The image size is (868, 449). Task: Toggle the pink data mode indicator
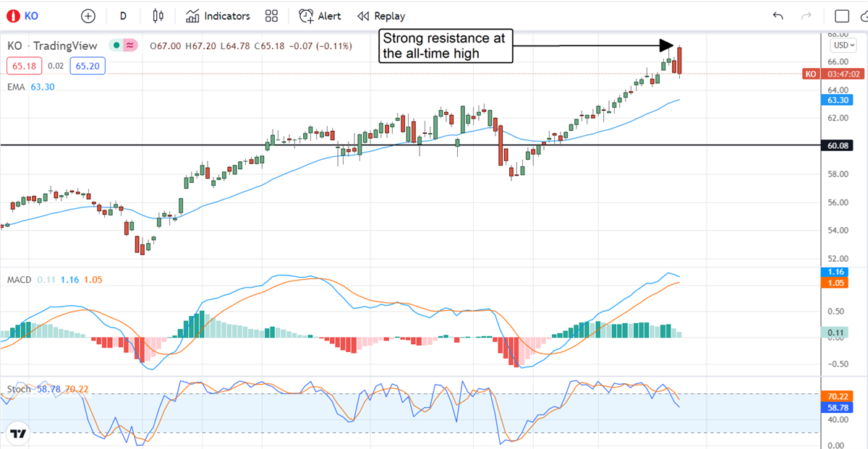pyautogui.click(x=130, y=46)
